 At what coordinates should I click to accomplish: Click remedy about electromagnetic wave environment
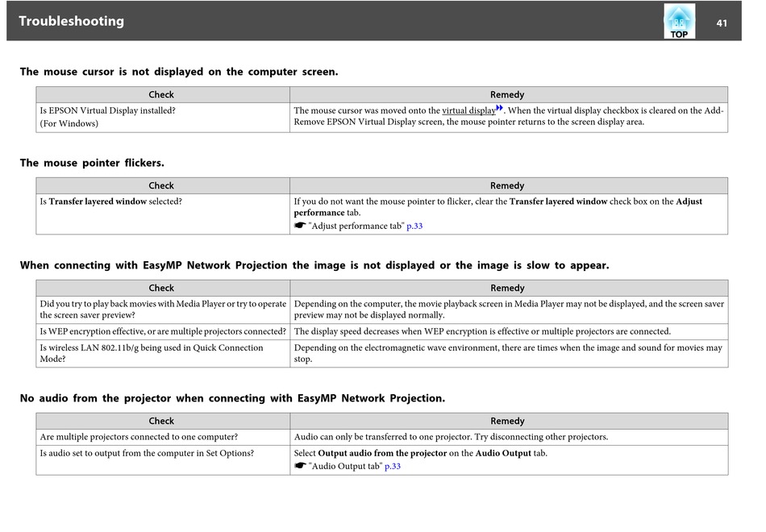[x=509, y=353]
